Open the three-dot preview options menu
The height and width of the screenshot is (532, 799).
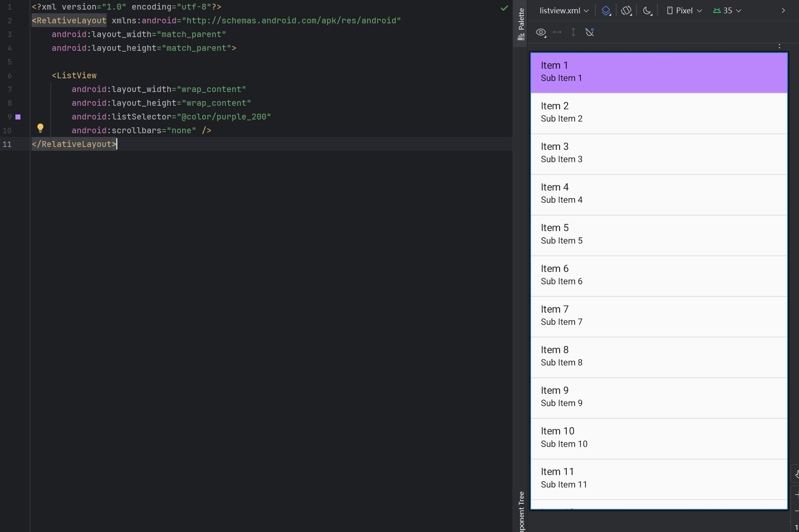tap(779, 46)
